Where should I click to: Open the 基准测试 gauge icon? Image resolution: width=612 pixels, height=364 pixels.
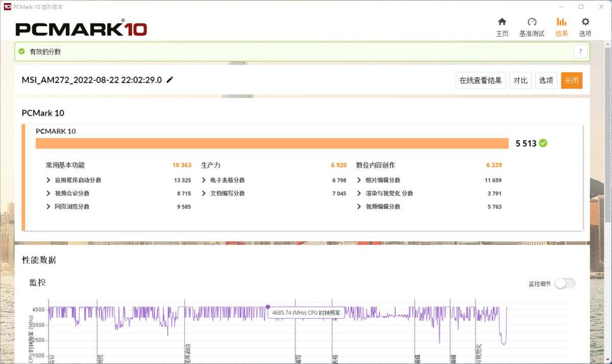(x=532, y=22)
